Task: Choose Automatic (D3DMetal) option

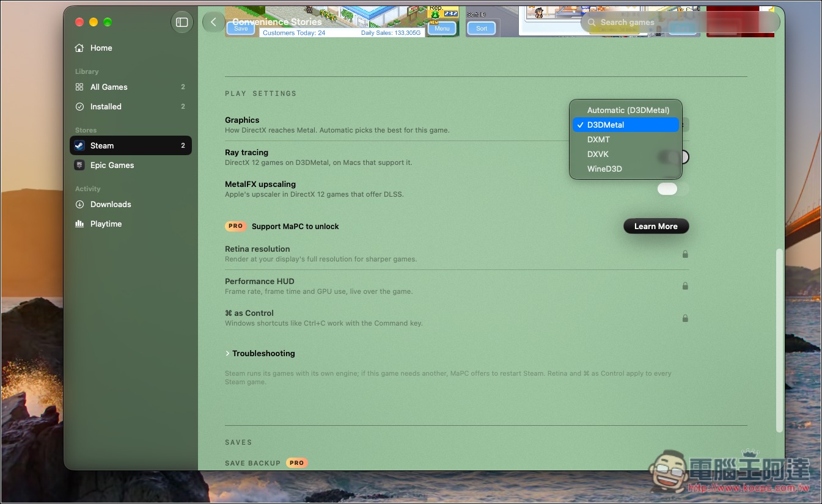Action: 626,110
